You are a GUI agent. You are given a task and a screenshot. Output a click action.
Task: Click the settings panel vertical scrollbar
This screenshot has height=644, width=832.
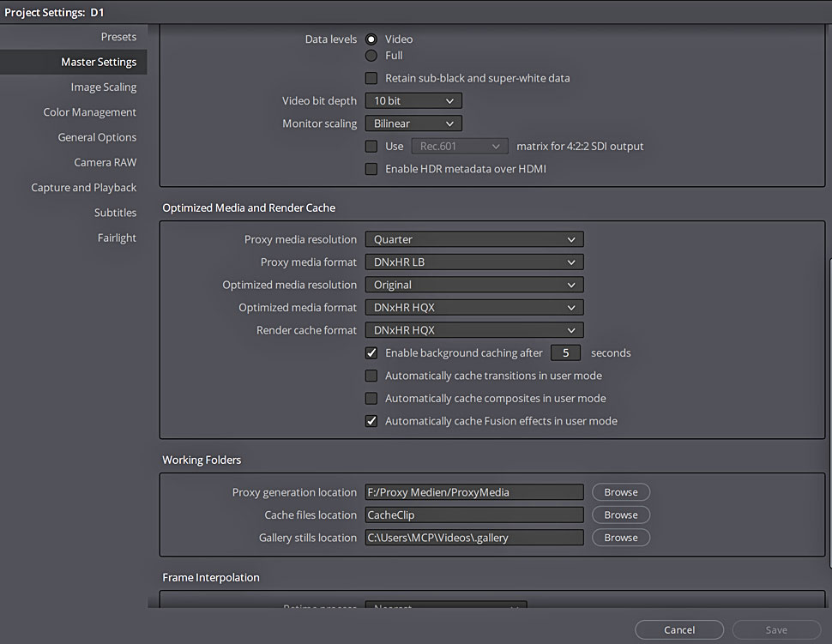pyautogui.click(x=830, y=414)
